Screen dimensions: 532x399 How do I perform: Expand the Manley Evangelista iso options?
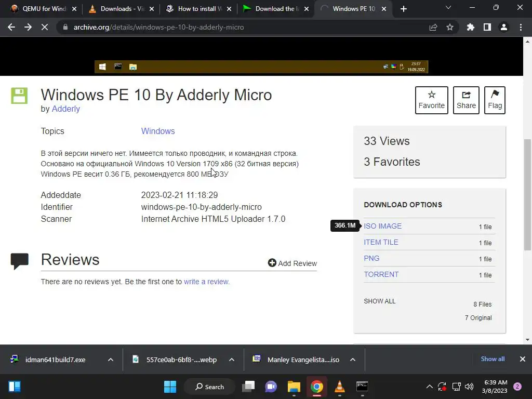point(353,360)
